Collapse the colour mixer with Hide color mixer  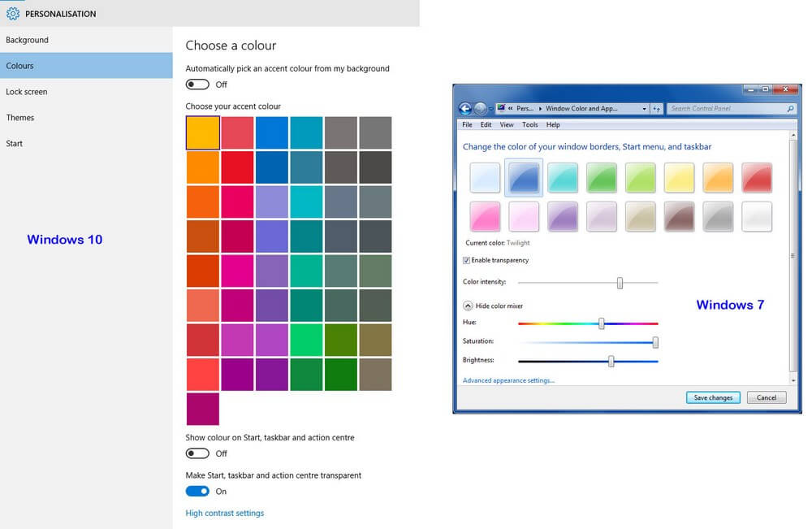coord(468,306)
